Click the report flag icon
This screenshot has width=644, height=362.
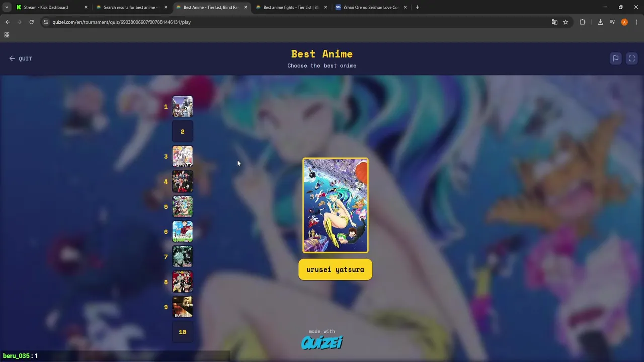[615, 58]
